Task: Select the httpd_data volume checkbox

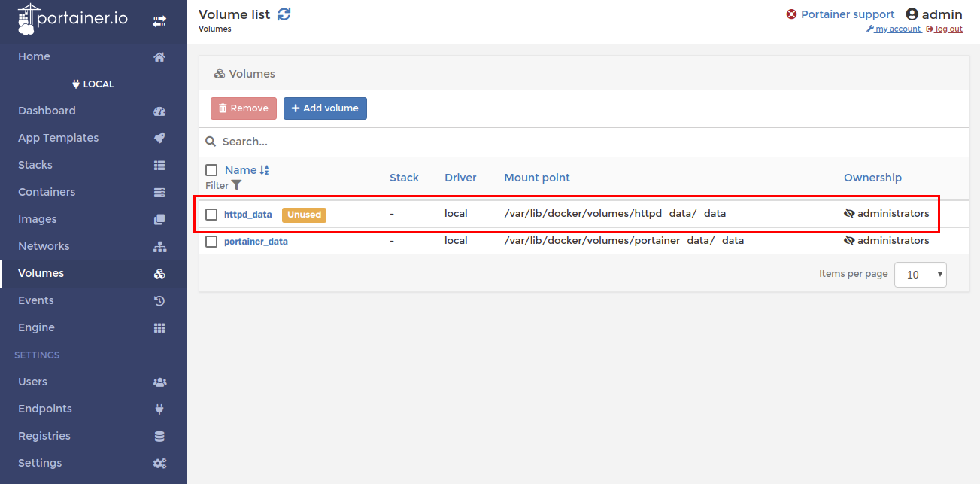Action: point(211,215)
